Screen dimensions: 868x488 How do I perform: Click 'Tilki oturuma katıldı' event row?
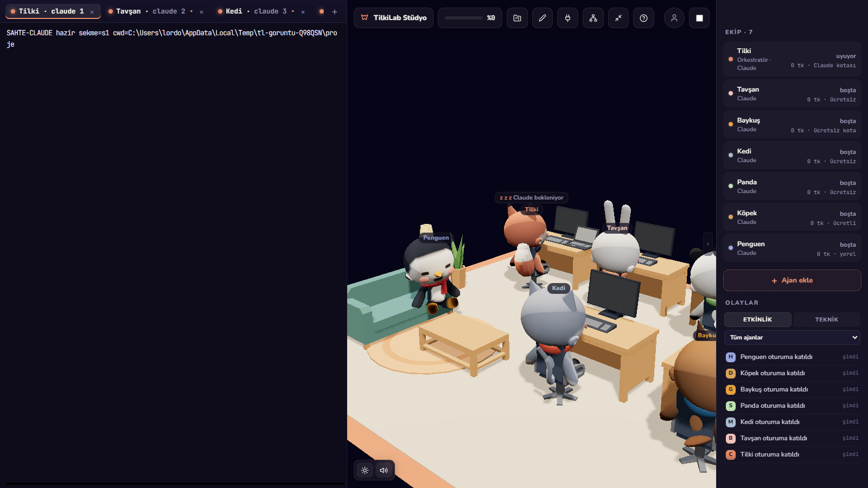pos(792,454)
